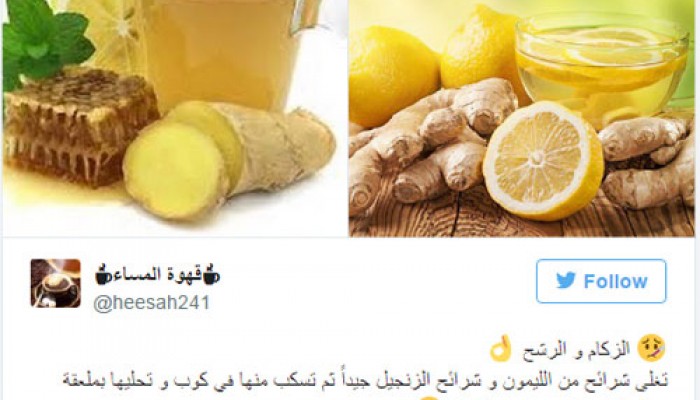The width and height of the screenshot is (700, 400).
Task: Open the @heesah241 handle link
Action: [152, 303]
